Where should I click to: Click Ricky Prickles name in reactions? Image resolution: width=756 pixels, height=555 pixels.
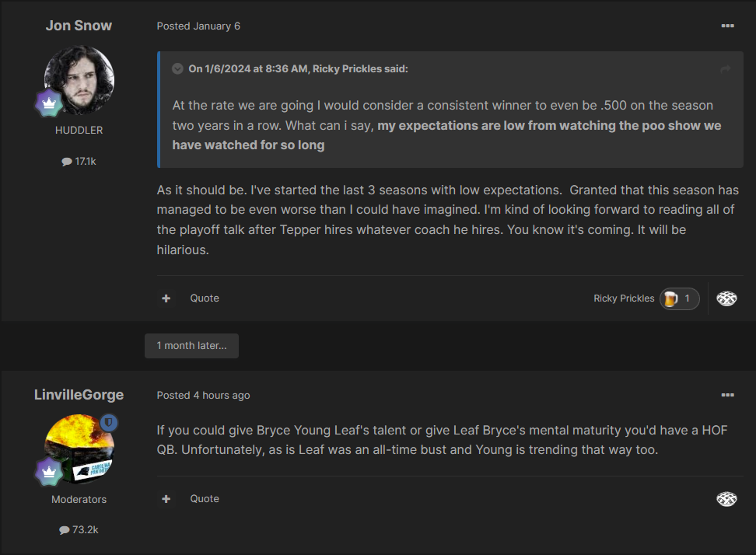[x=624, y=298]
